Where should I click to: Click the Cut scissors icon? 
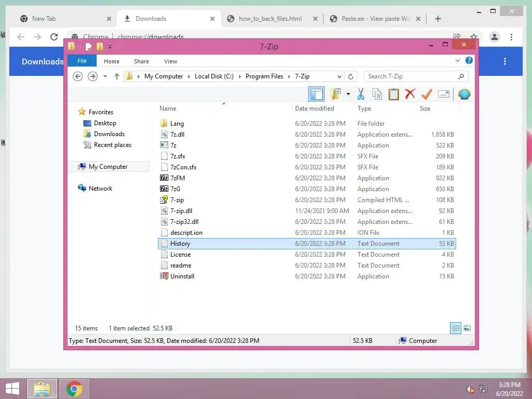361,94
